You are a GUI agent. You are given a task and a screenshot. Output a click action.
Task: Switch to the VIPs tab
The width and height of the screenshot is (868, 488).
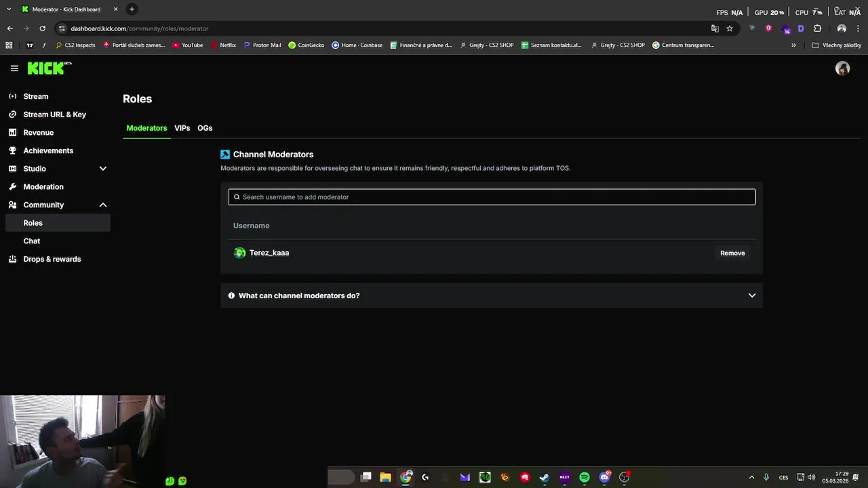(x=182, y=128)
